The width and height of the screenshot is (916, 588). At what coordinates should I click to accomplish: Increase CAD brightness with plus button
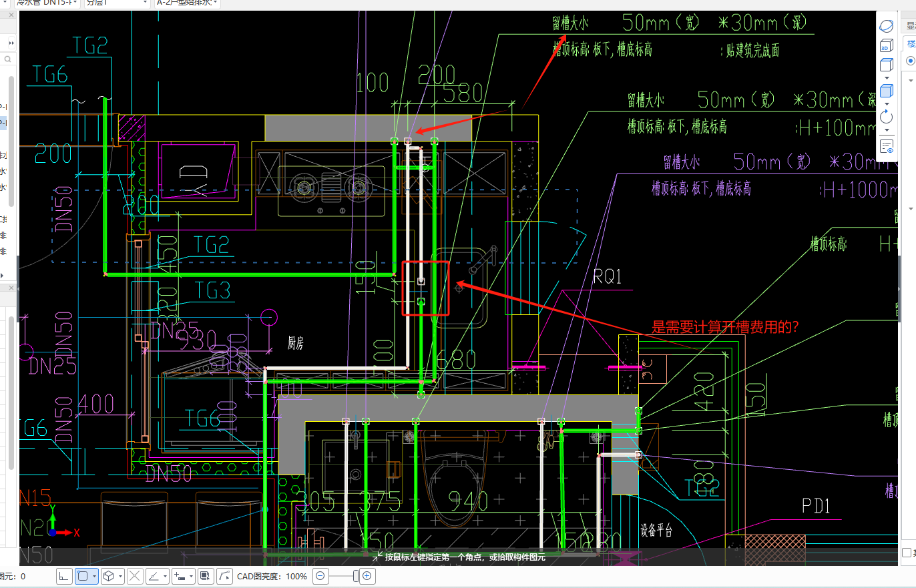click(367, 575)
